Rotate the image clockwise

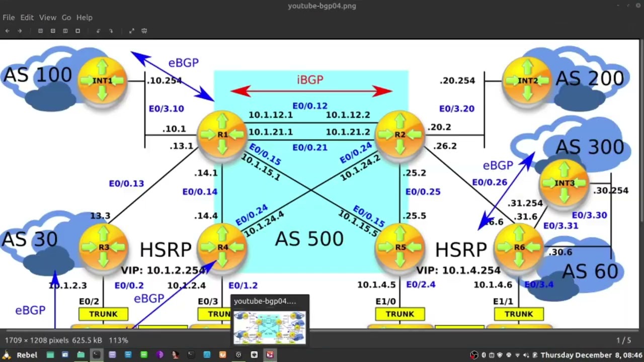[x=111, y=31]
